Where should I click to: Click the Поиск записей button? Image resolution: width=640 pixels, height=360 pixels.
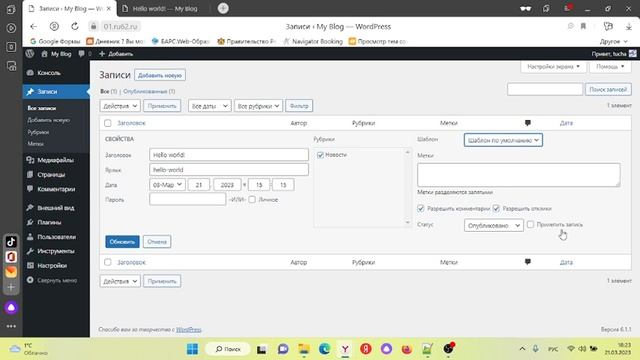click(x=608, y=89)
